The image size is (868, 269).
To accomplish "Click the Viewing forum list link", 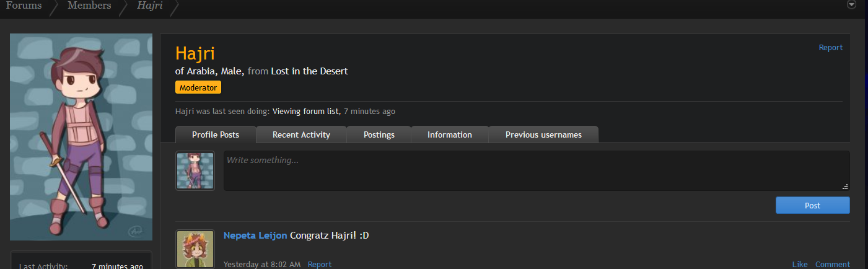I will (305, 112).
